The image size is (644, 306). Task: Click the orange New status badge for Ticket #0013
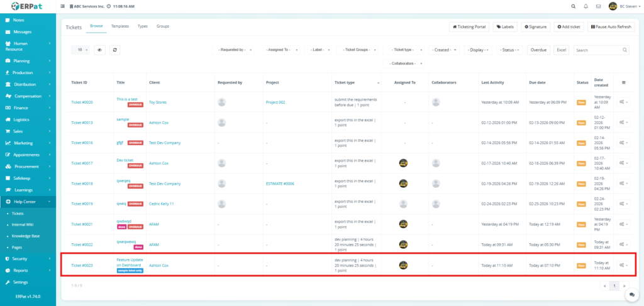coord(581,123)
